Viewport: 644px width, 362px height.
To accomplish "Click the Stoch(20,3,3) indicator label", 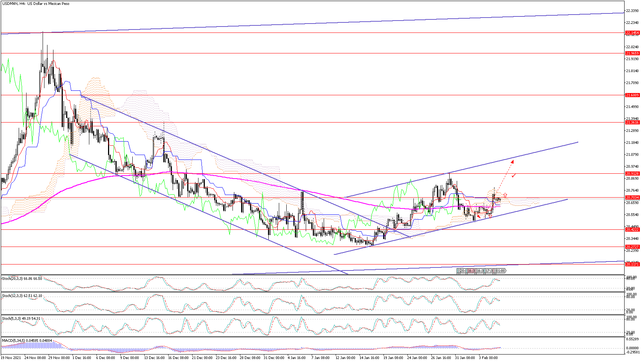I will point(22,279).
